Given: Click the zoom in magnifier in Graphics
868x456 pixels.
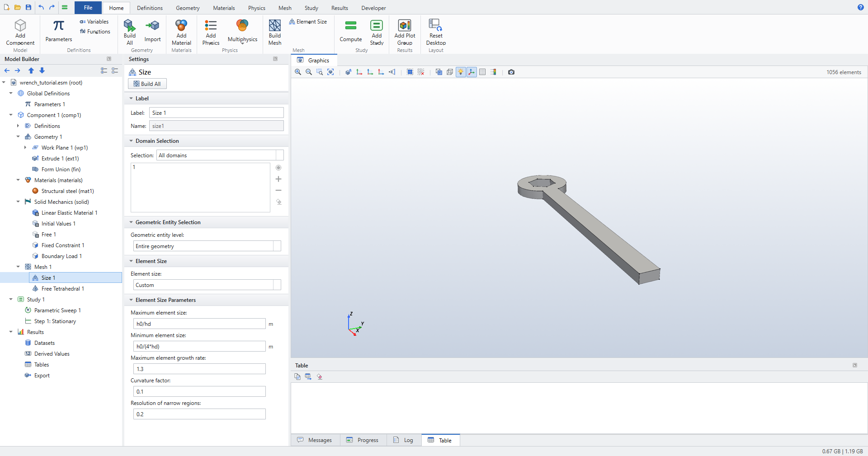Looking at the screenshot, I should point(298,72).
